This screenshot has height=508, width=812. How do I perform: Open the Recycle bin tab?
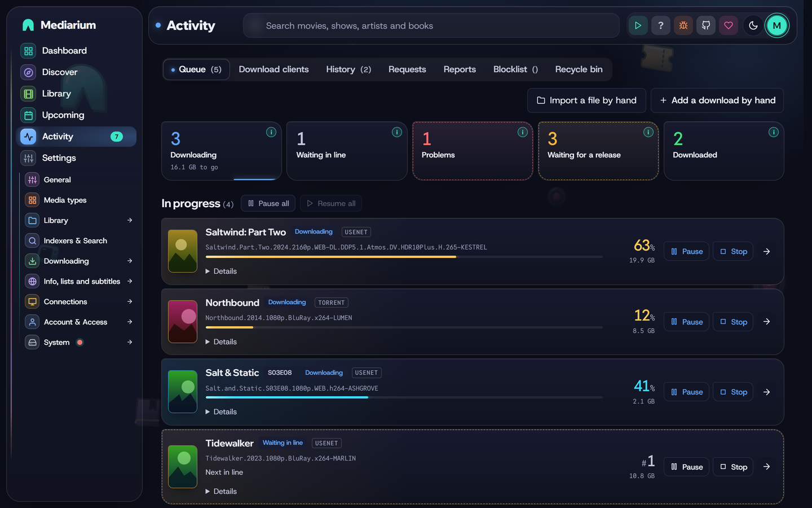[579, 69]
